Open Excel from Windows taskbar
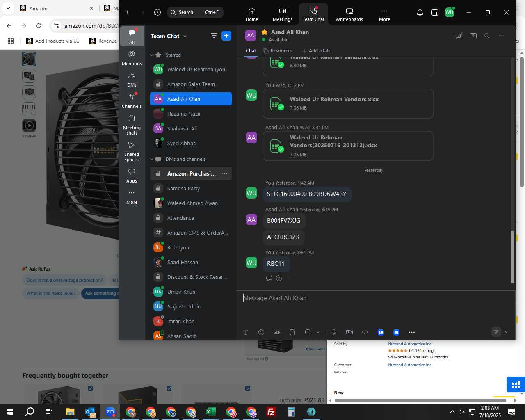 click(210, 412)
